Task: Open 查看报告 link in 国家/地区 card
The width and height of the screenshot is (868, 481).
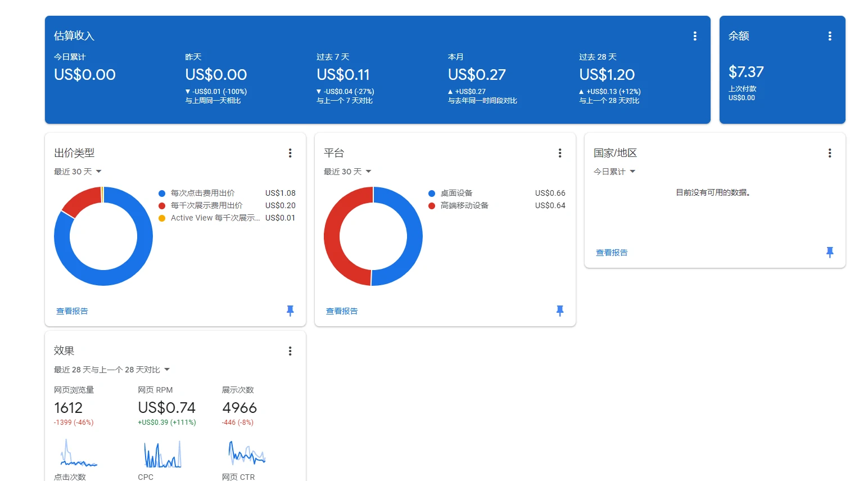Action: (612, 253)
